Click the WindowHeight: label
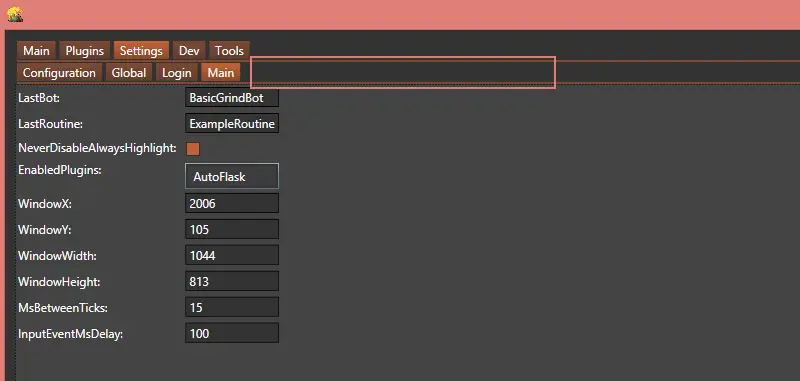Image resolution: width=800 pixels, height=381 pixels. 59,282
